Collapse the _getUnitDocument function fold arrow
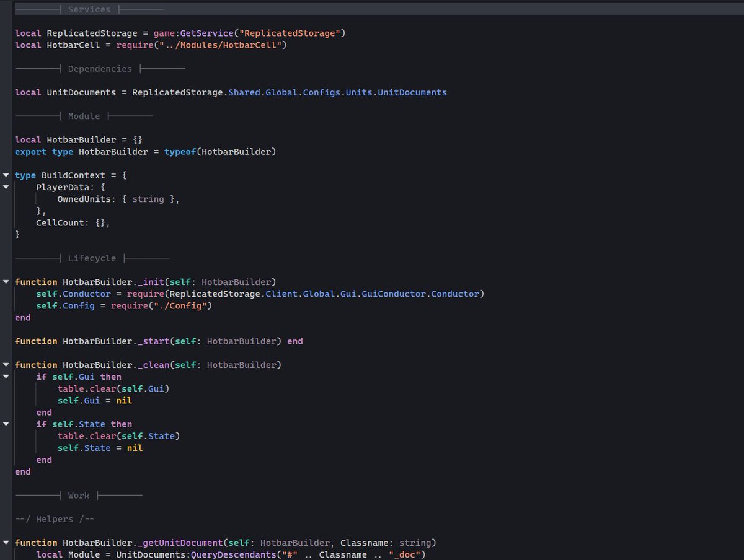 coord(6,543)
